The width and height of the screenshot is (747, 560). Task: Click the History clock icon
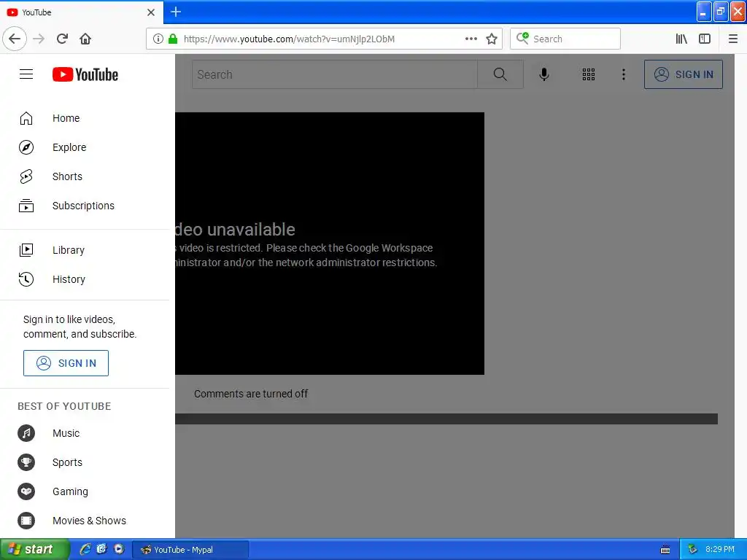coord(26,279)
